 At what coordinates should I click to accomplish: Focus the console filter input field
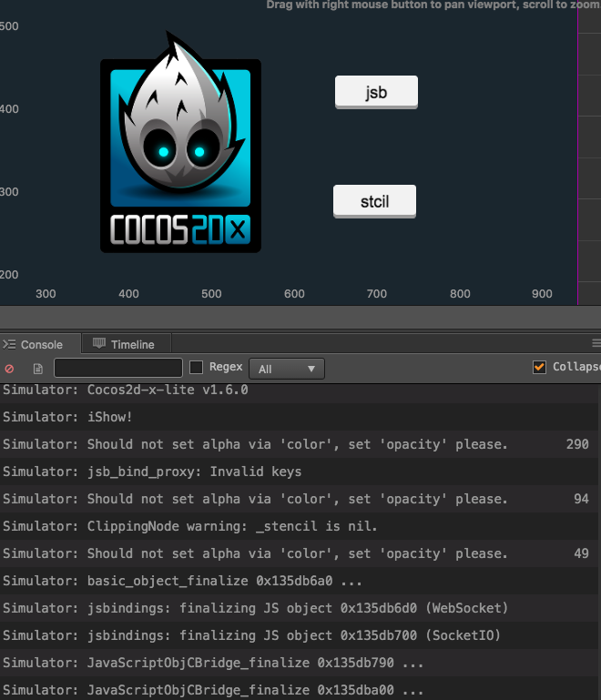point(118,368)
